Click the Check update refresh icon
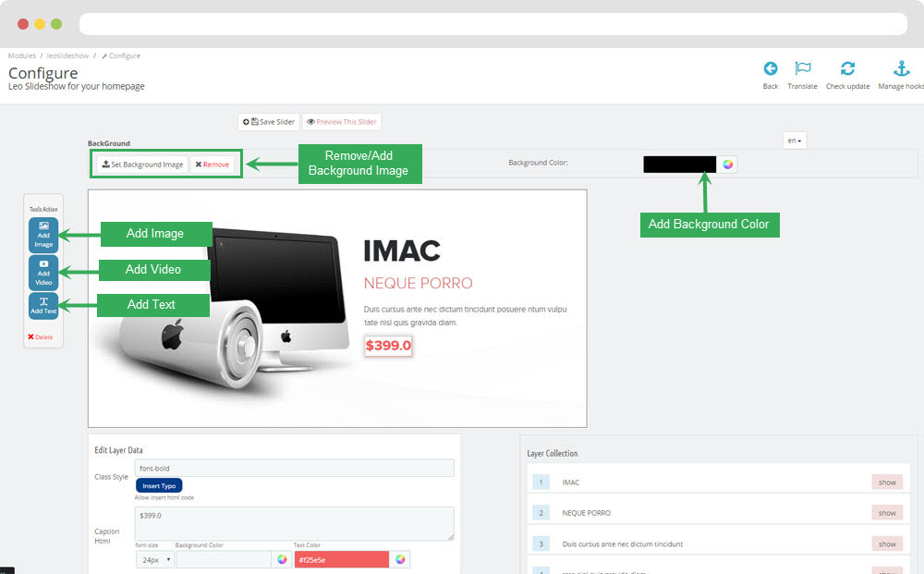This screenshot has width=924, height=574. [x=847, y=68]
